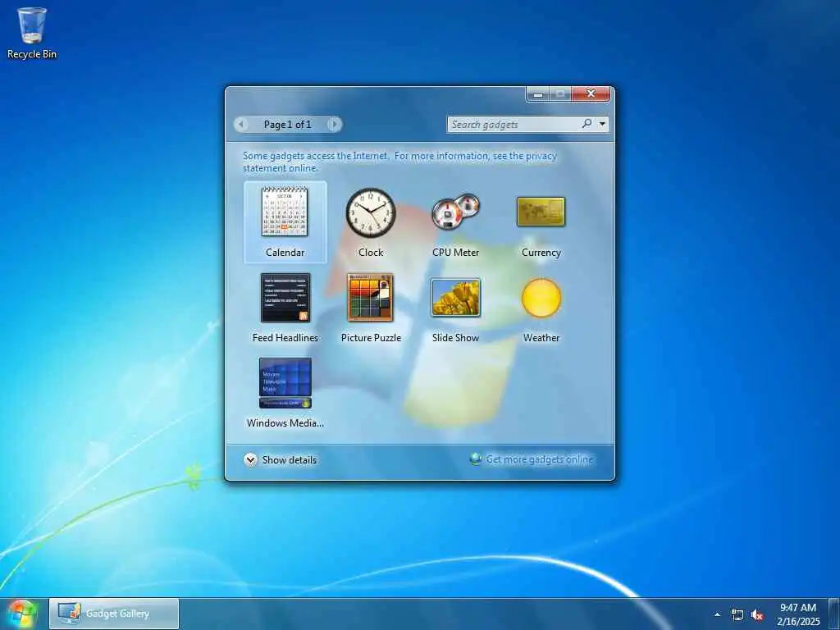Pick the Windows Media Center gadget icon
840x630 pixels.
285,383
